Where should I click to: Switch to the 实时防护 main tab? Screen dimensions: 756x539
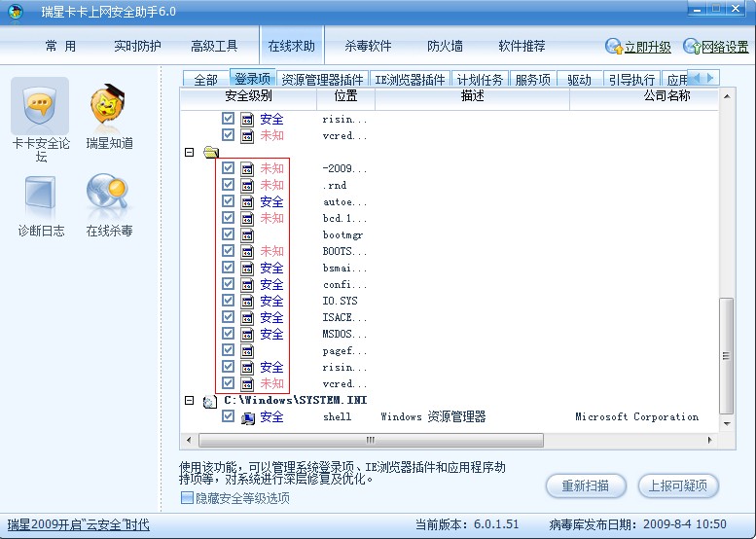pos(137,47)
